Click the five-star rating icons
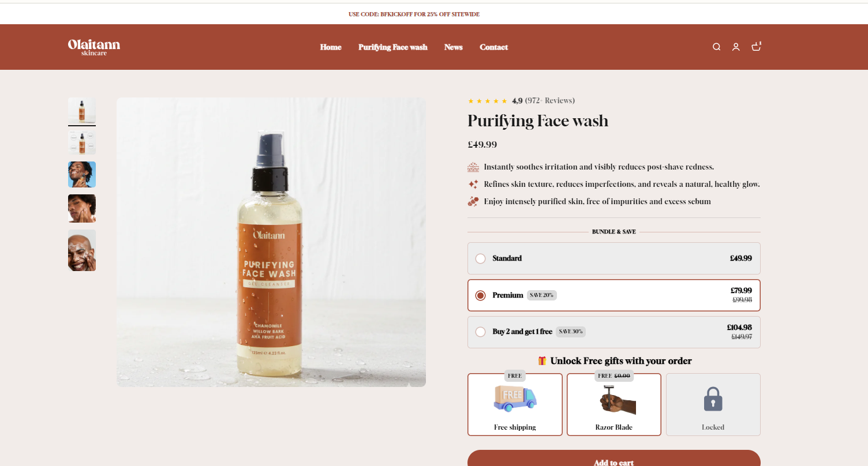The width and height of the screenshot is (868, 466). click(x=488, y=101)
